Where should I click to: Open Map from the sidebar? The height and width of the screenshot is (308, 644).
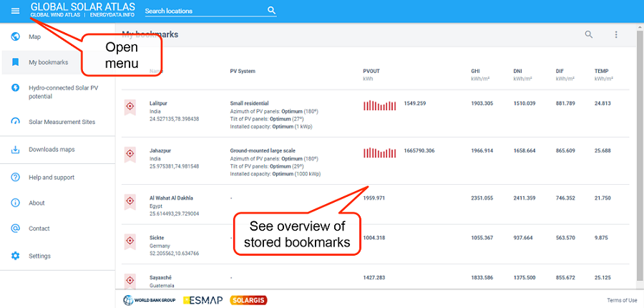pyautogui.click(x=34, y=37)
